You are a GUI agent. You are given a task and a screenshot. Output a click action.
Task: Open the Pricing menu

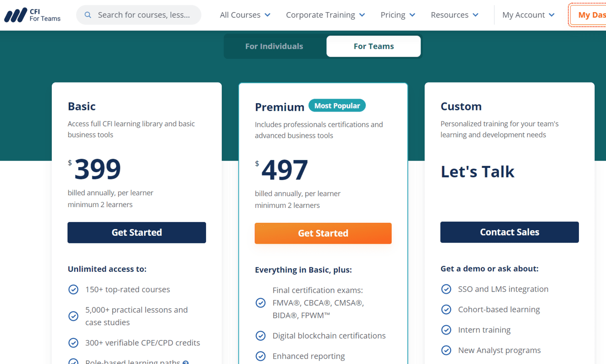[398, 15]
